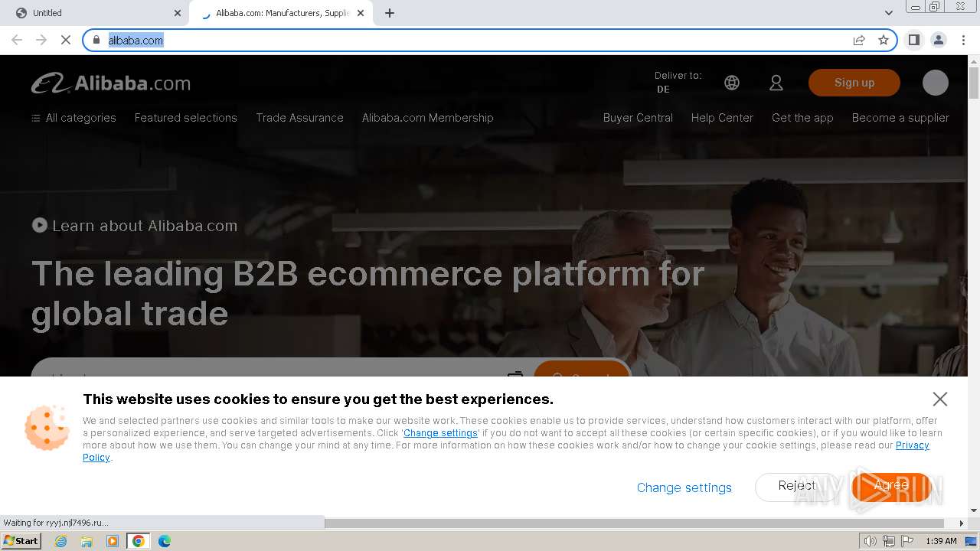The image size is (980, 551).
Task: Open the language and currency globe icon
Action: pos(732,83)
